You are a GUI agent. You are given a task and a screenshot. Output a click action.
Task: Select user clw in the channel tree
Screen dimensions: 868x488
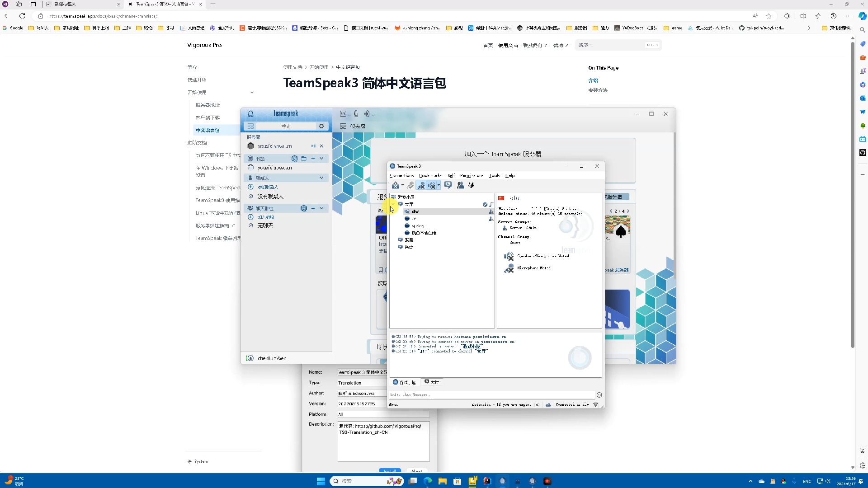click(x=415, y=211)
